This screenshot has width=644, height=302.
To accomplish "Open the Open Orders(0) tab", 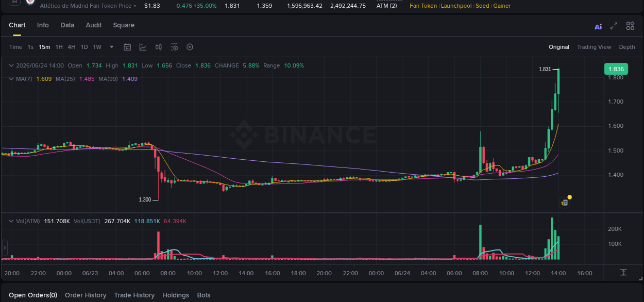I will point(33,295).
